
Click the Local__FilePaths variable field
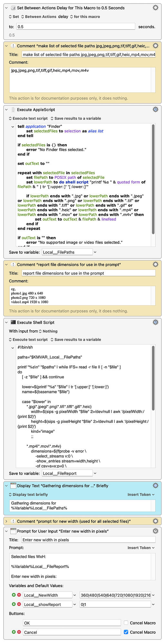(x=67, y=252)
